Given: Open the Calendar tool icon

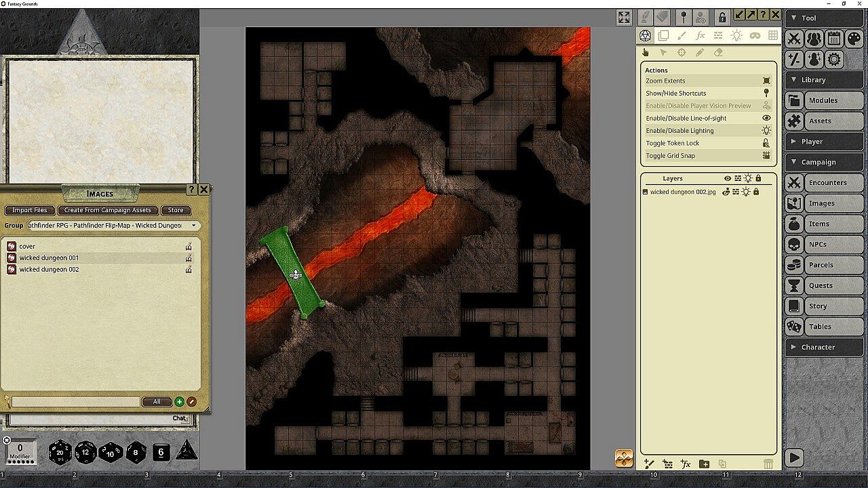Looking at the screenshot, I should 833,39.
